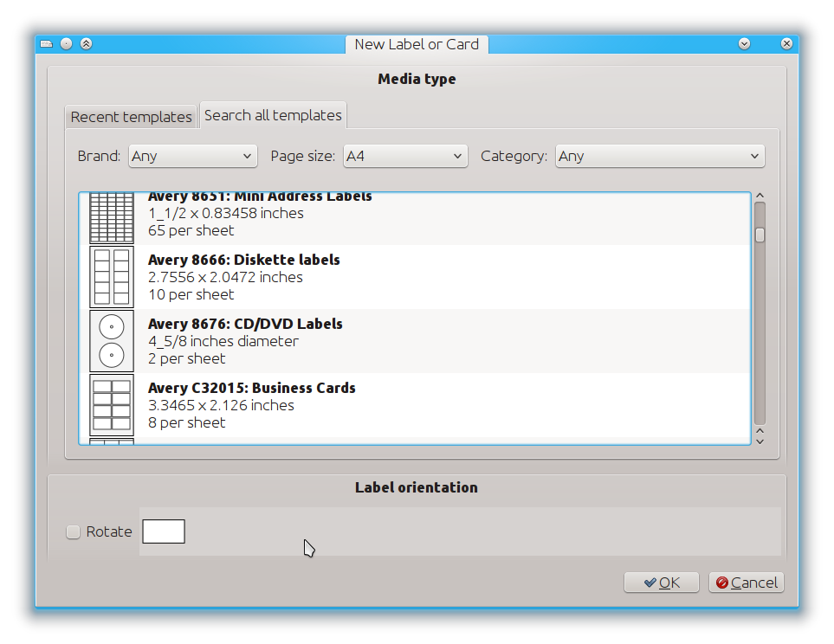Click the window menu icon in title bar

coord(47,43)
